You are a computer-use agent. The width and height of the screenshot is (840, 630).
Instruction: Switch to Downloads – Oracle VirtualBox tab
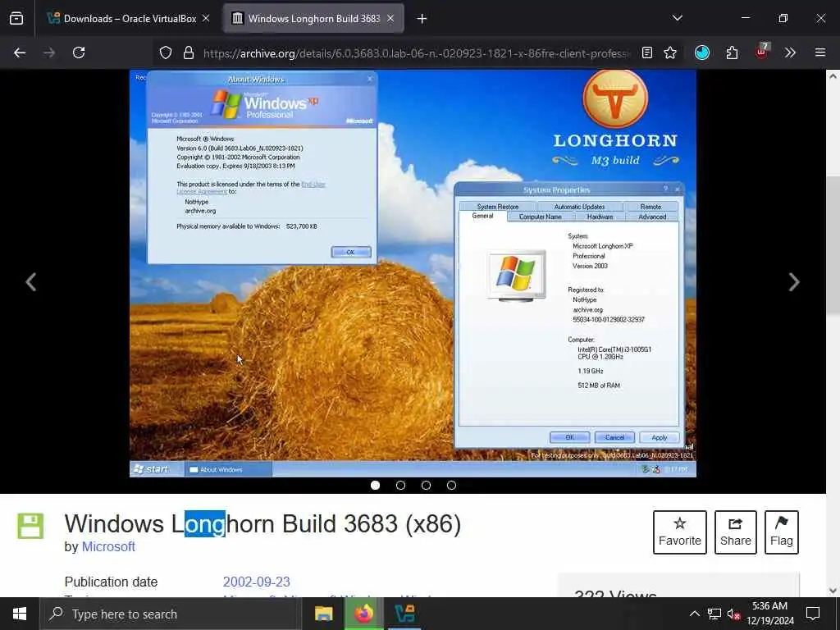pos(129,19)
